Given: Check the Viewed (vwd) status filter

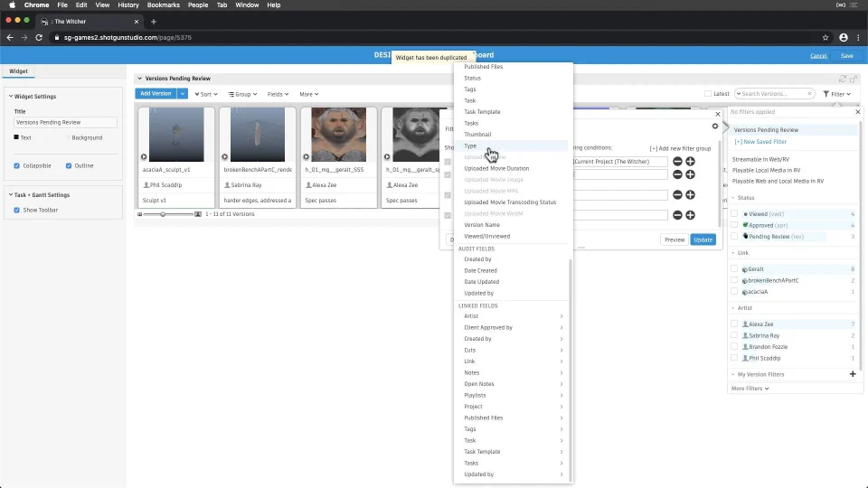Looking at the screenshot, I should [734, 213].
